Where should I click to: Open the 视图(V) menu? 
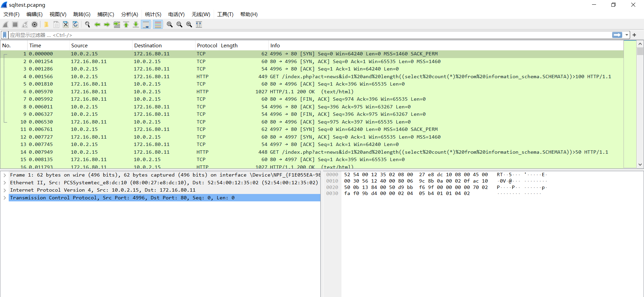[x=58, y=14]
